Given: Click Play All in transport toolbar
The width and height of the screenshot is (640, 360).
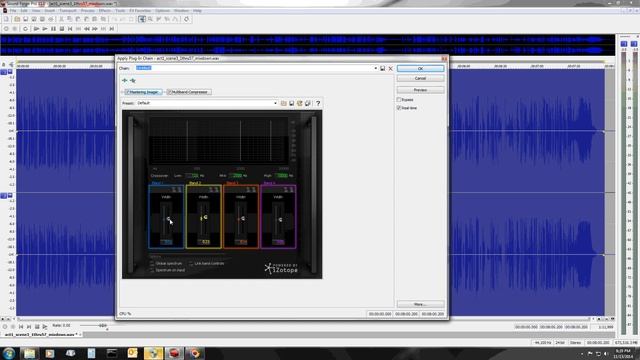Looking at the screenshot, I should point(36,29).
